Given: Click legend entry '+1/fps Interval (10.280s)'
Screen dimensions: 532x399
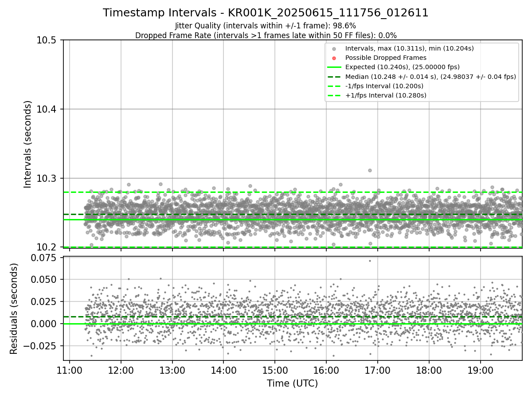Looking at the screenshot, I should [x=386, y=95].
